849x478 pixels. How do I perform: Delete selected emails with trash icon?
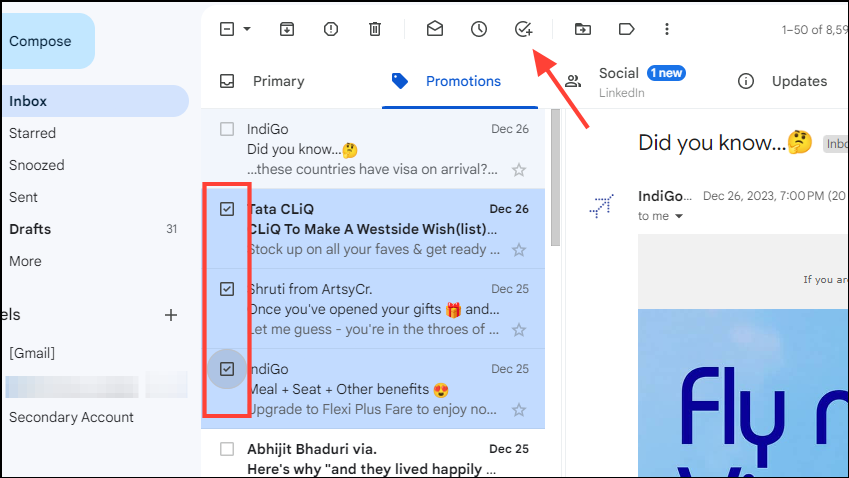375,29
